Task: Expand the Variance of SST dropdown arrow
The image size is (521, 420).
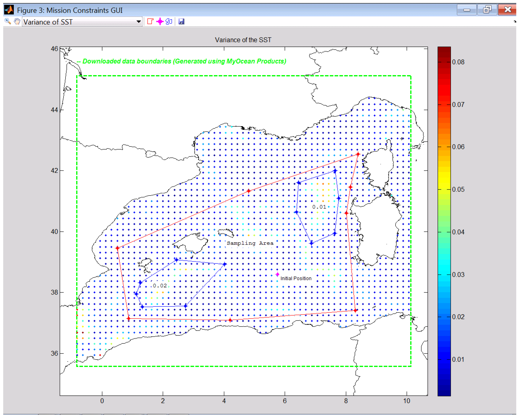Action: 139,22
